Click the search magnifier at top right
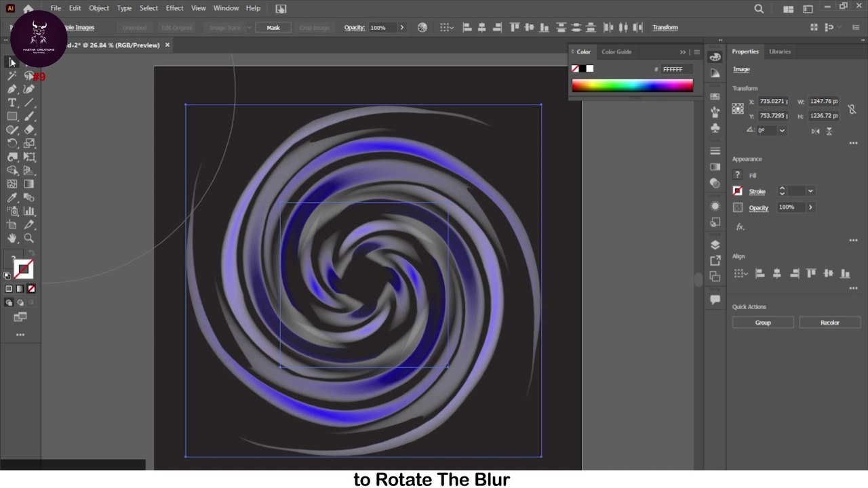The height and width of the screenshot is (488, 868). coord(759,9)
